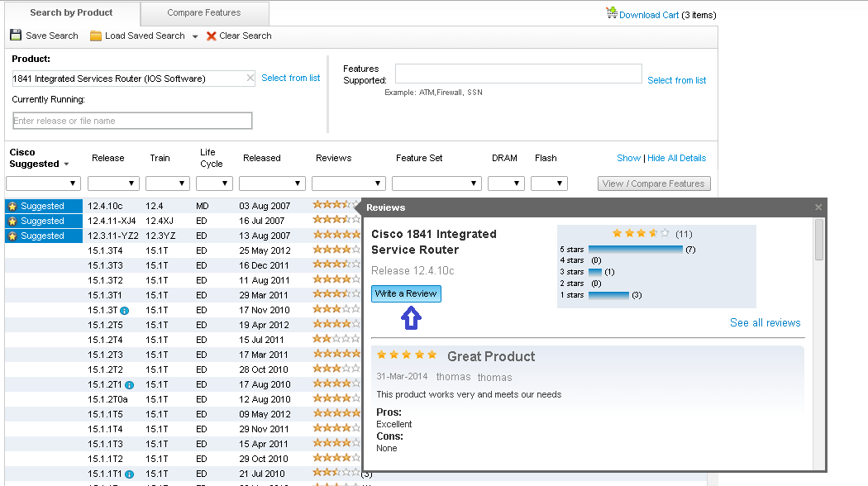
Task: Click the Currently Running release input field
Action: click(x=132, y=121)
